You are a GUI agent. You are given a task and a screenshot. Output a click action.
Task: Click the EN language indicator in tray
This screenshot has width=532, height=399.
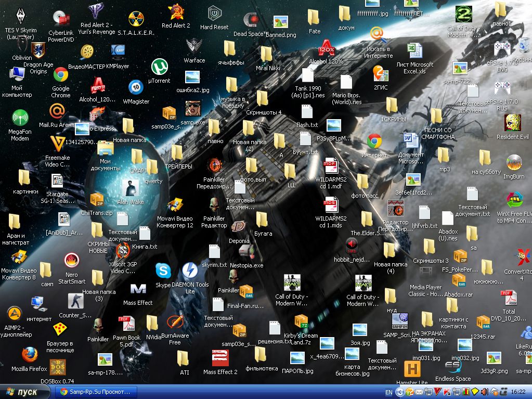click(389, 392)
